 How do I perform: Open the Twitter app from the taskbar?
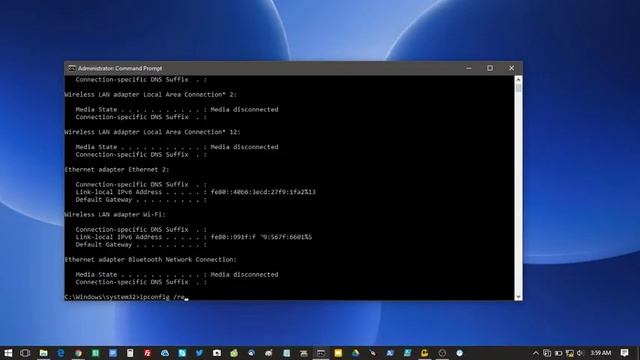click(199, 353)
